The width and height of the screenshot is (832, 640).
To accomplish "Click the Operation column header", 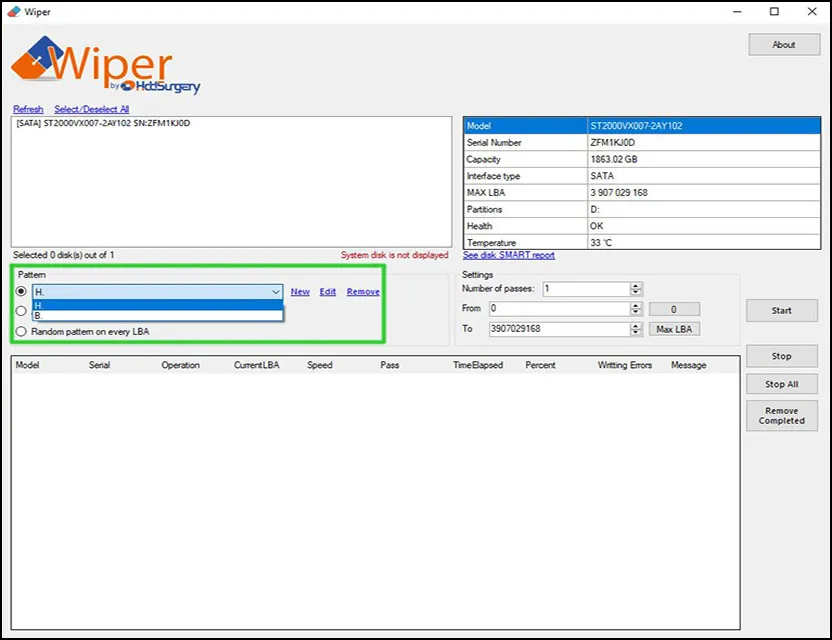I will (180, 365).
